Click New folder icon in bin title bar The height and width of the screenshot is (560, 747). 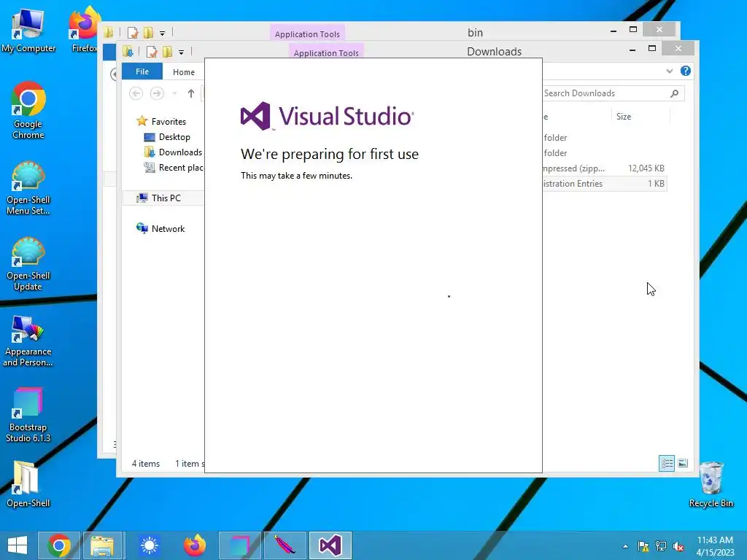[x=148, y=32]
